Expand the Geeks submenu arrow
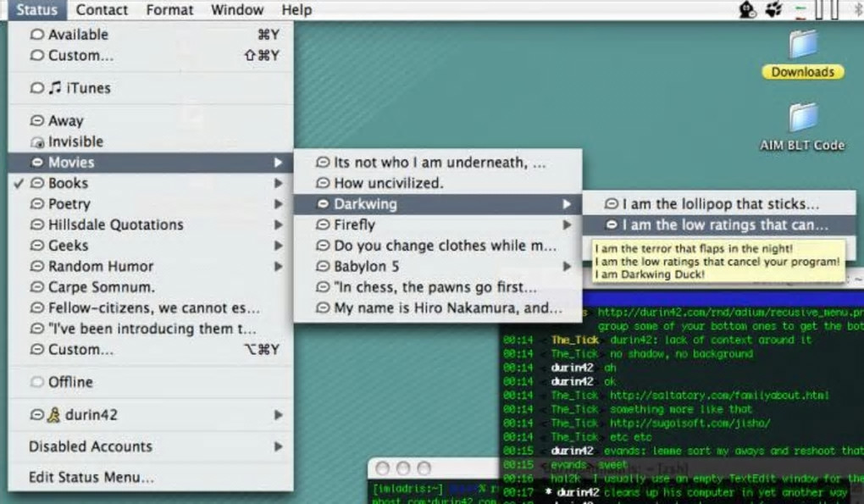This screenshot has width=864, height=504. pyautogui.click(x=279, y=246)
